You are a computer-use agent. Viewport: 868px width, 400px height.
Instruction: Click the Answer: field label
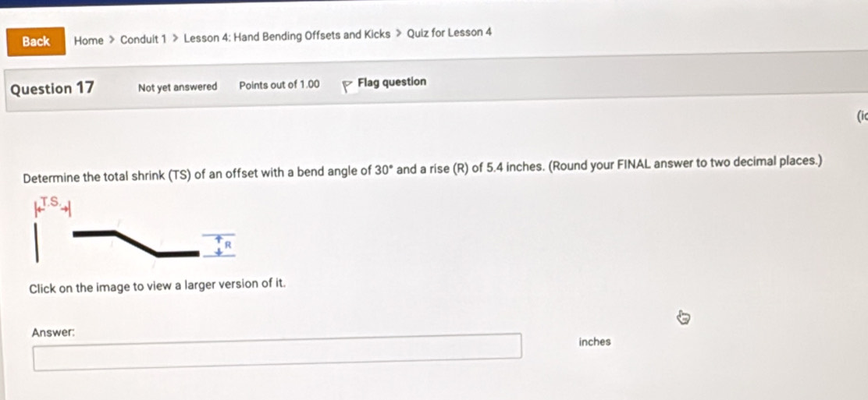pos(53,332)
